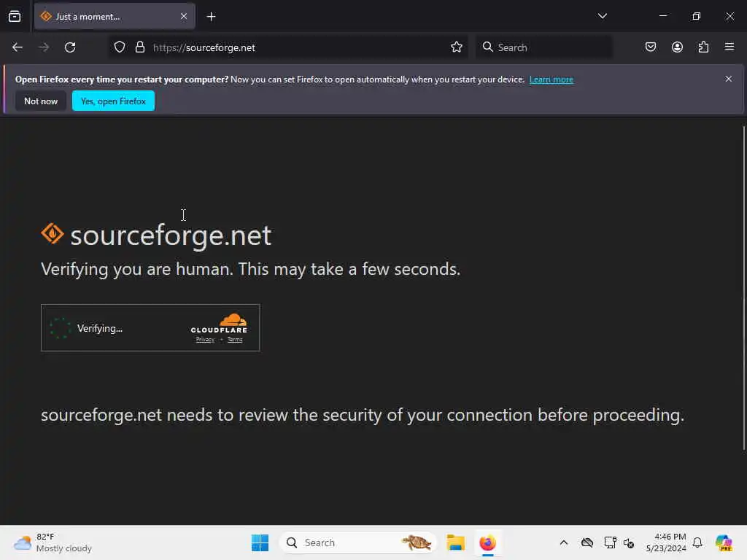Open Firefox account icon
Screen dimensions: 747x560
[677, 47]
